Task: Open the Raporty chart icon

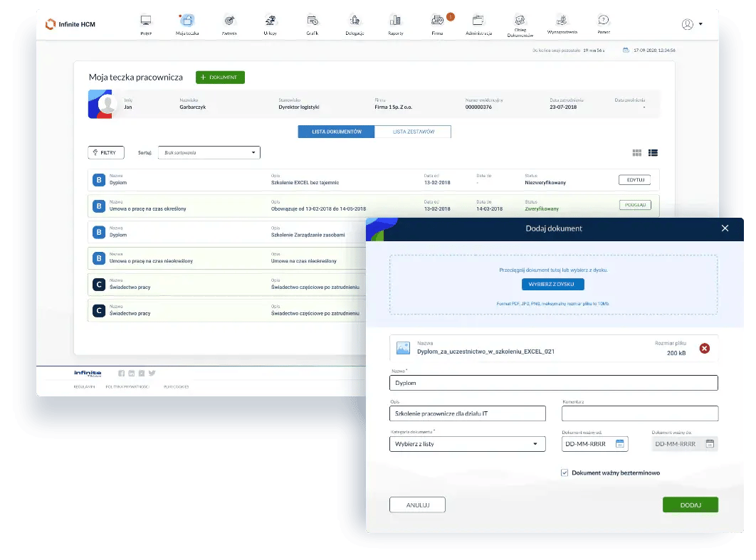Action: 395,20
